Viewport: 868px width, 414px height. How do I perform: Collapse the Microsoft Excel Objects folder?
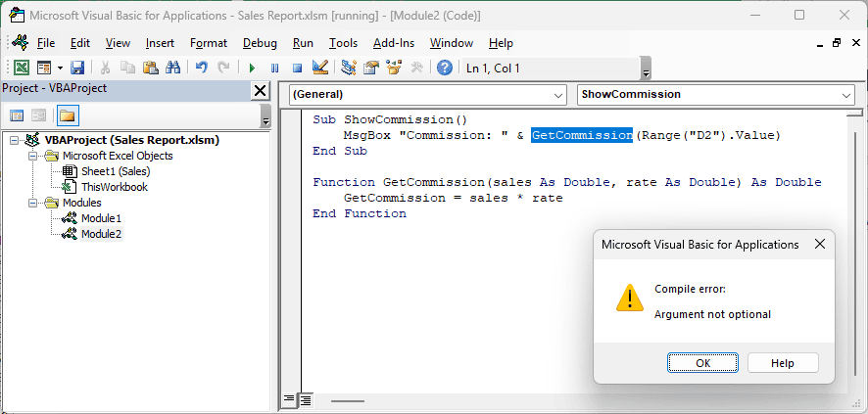point(32,156)
